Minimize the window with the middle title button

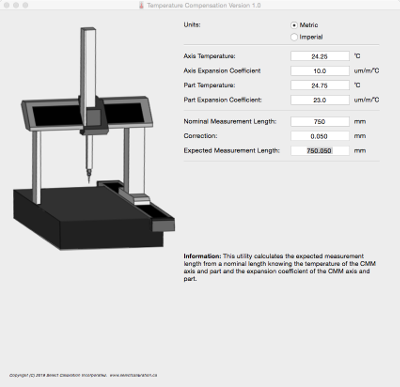[x=16, y=5]
